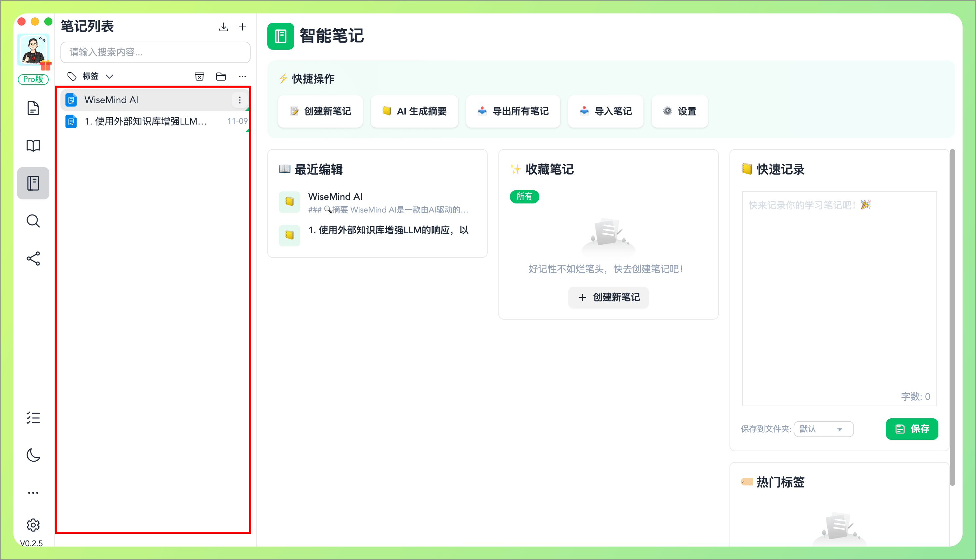The width and height of the screenshot is (976, 560).
Task: Open the checklist icon in the sidebar
Action: click(x=33, y=418)
